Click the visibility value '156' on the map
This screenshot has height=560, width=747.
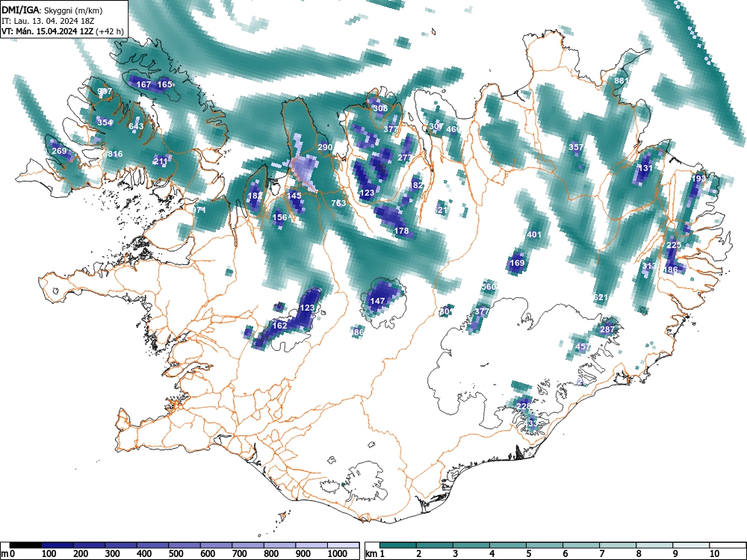coord(279,217)
